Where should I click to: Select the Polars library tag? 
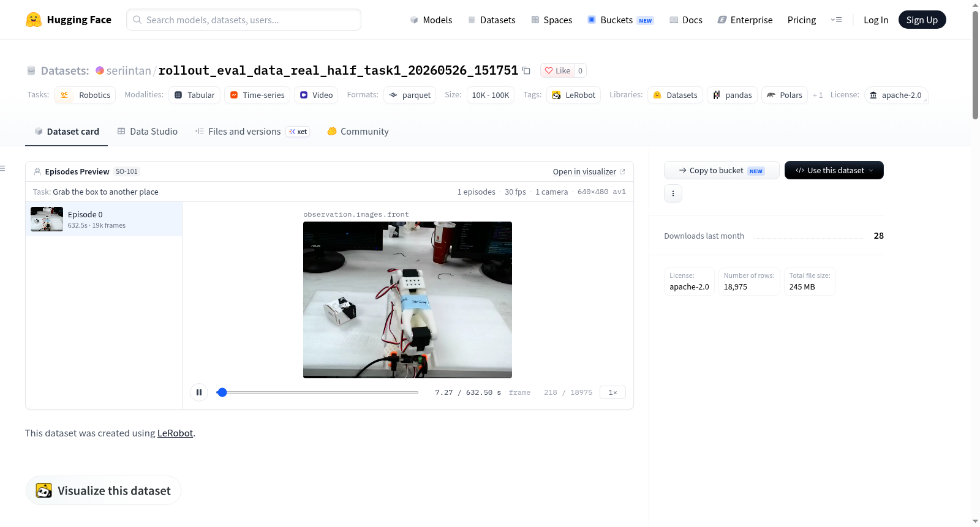tap(785, 95)
